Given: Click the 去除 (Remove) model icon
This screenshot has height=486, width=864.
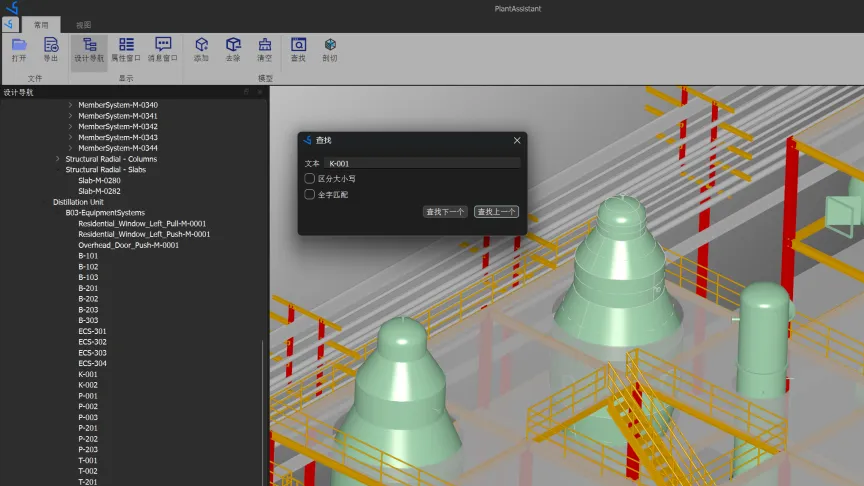Looking at the screenshot, I should pos(233,49).
